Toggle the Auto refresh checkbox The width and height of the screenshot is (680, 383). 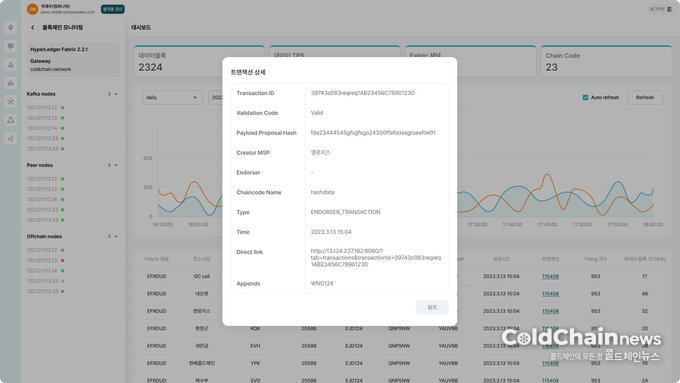(585, 98)
